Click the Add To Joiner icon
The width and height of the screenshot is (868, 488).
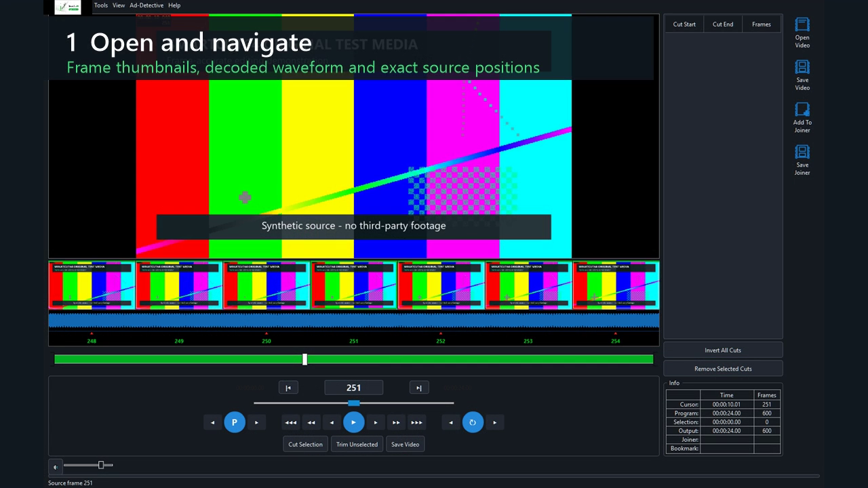(802, 109)
